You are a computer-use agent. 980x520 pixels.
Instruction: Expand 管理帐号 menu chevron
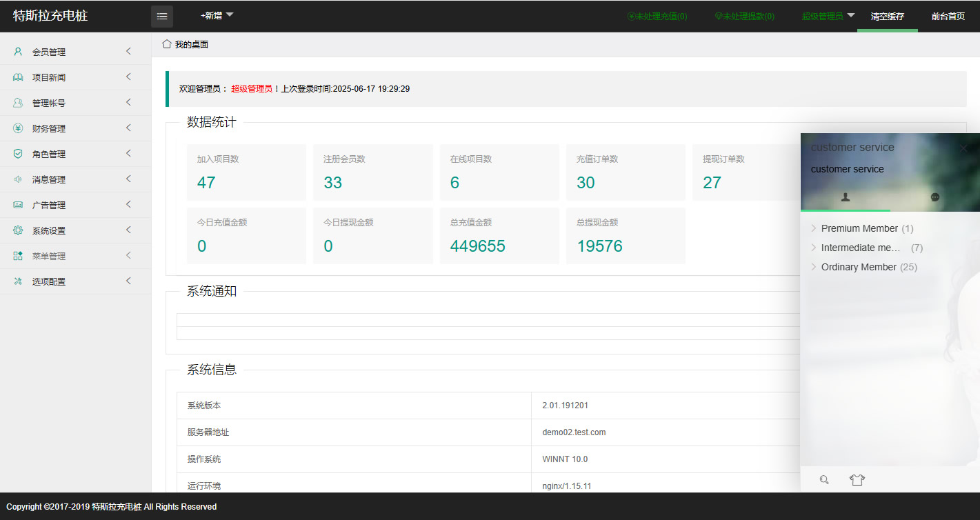pyautogui.click(x=128, y=102)
